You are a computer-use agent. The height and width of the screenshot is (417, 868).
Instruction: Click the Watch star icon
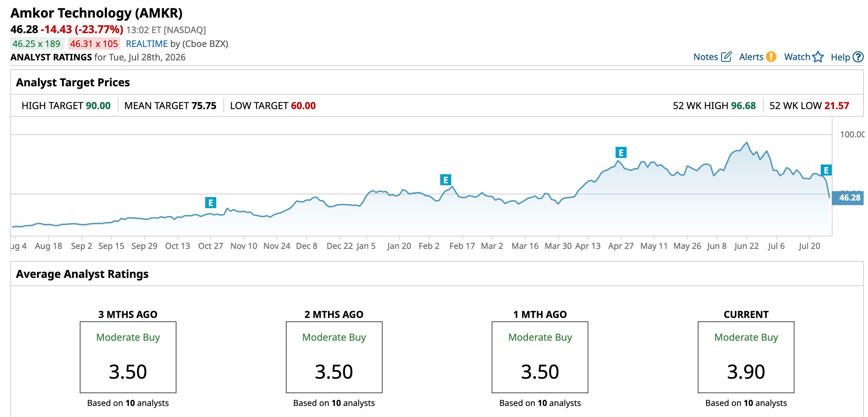click(818, 57)
